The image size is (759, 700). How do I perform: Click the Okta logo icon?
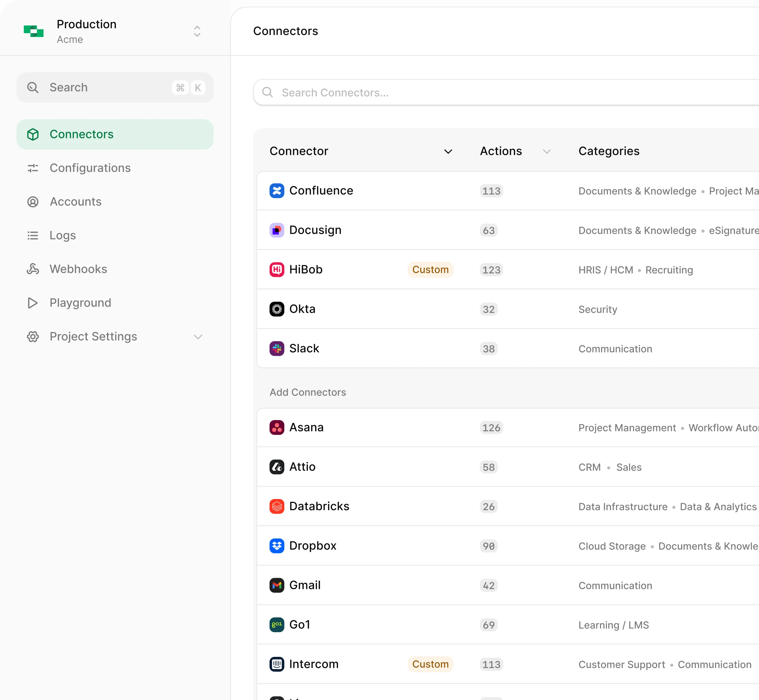coord(277,309)
